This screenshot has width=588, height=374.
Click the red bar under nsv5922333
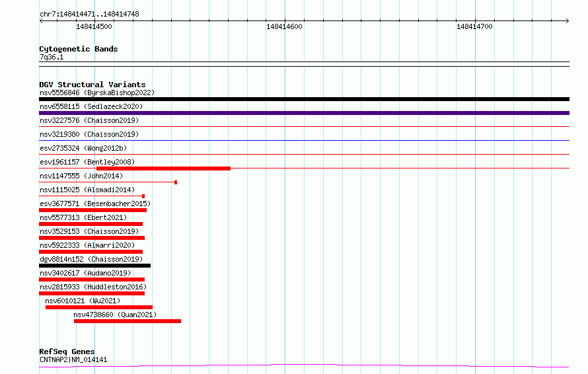[x=91, y=252]
